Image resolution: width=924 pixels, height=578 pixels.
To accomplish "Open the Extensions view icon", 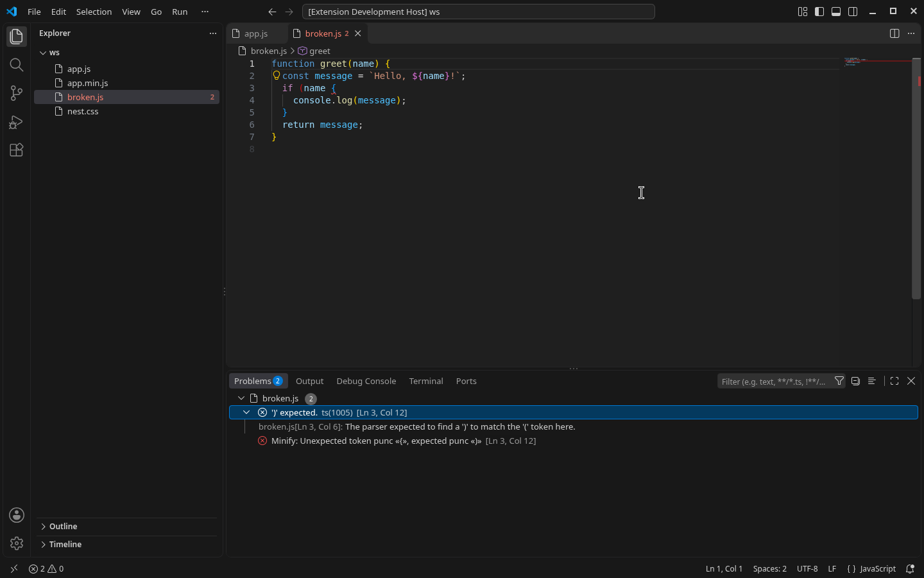I will tap(17, 150).
